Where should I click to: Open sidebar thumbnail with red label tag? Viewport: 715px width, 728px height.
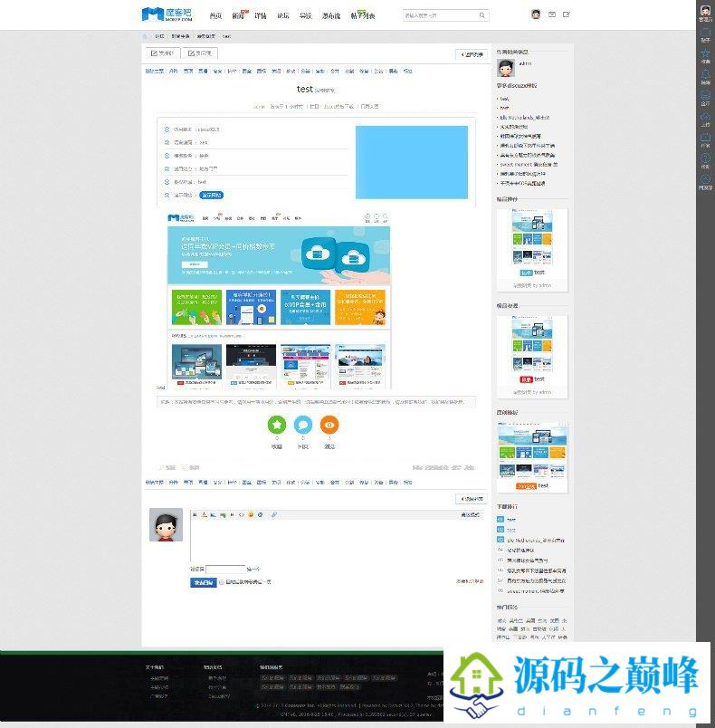coord(532,350)
